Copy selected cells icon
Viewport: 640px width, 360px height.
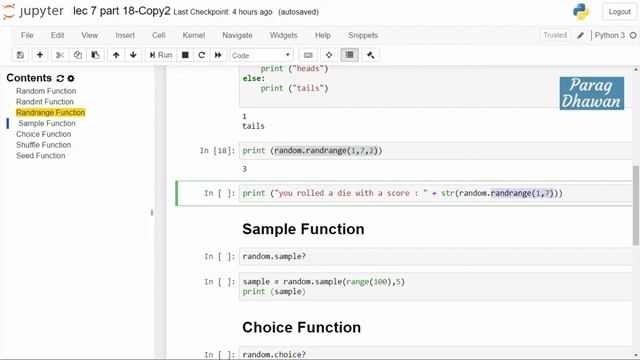(x=78, y=55)
